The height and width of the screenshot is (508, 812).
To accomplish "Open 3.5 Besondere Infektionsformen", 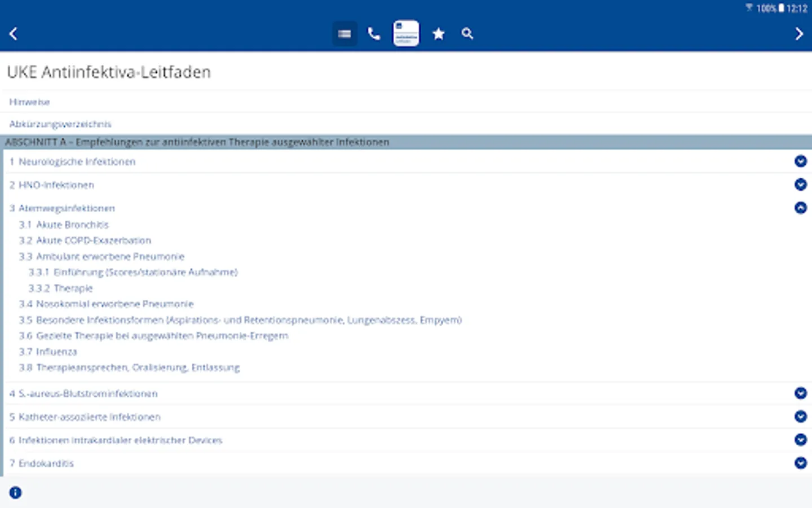I will 240,320.
